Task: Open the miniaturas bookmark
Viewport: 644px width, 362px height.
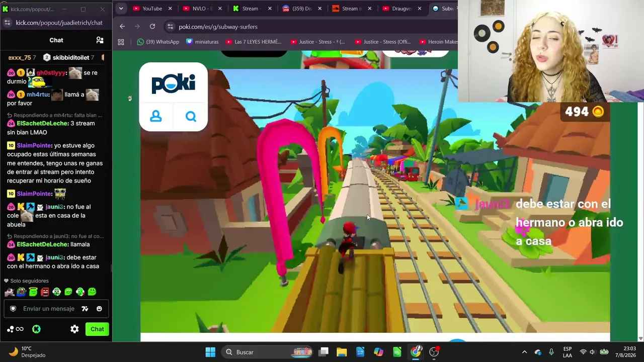Action: point(202,42)
